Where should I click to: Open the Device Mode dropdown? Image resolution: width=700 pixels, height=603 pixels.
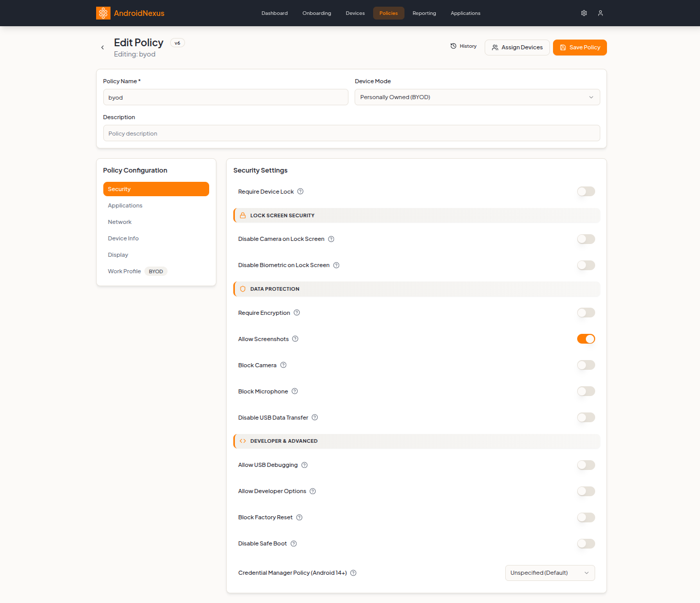(x=477, y=97)
